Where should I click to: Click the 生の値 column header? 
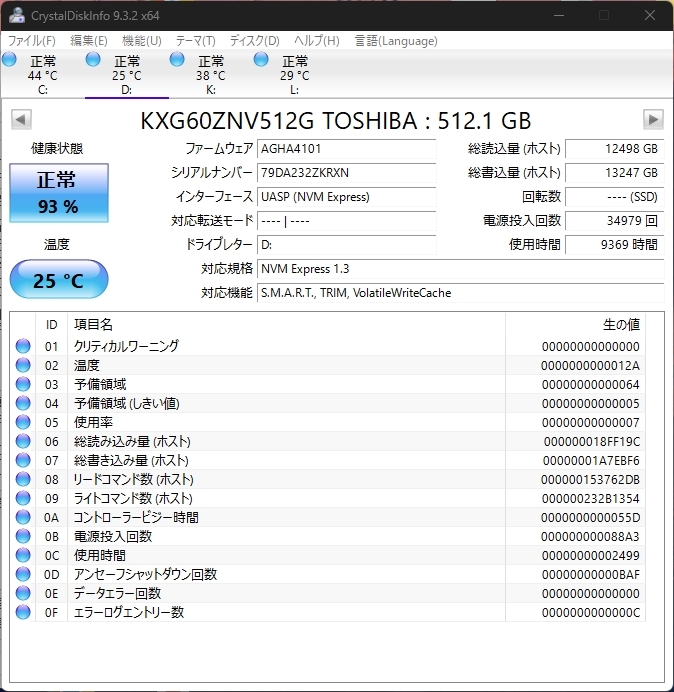pos(620,325)
